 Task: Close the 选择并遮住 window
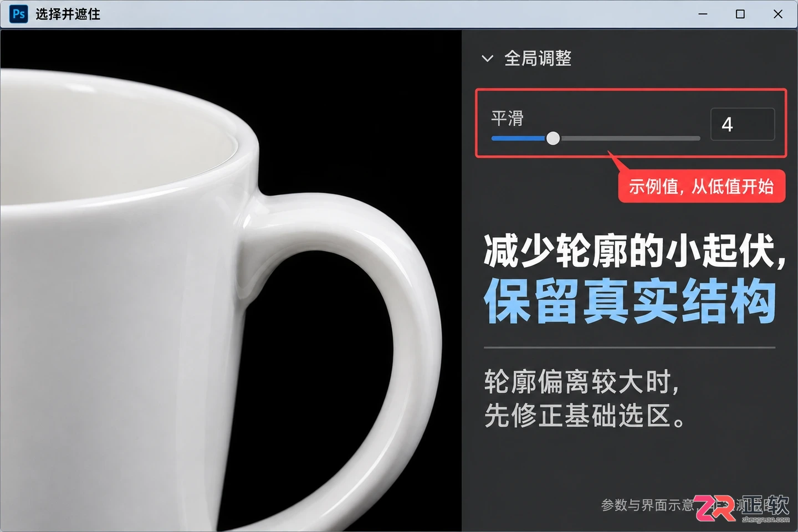(778, 14)
